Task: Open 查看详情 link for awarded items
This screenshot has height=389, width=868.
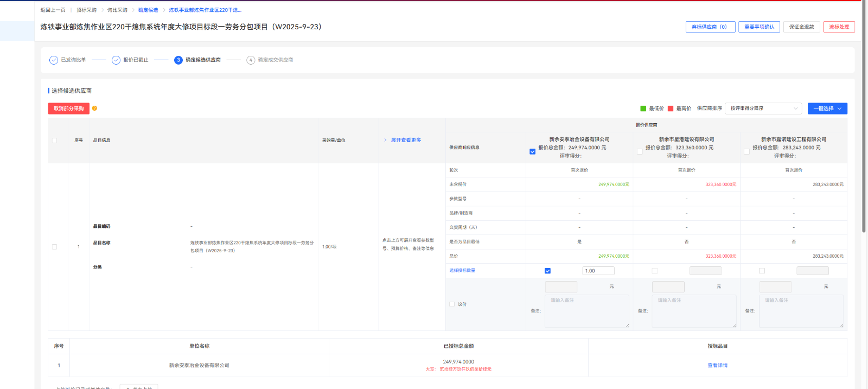Action: tap(717, 366)
